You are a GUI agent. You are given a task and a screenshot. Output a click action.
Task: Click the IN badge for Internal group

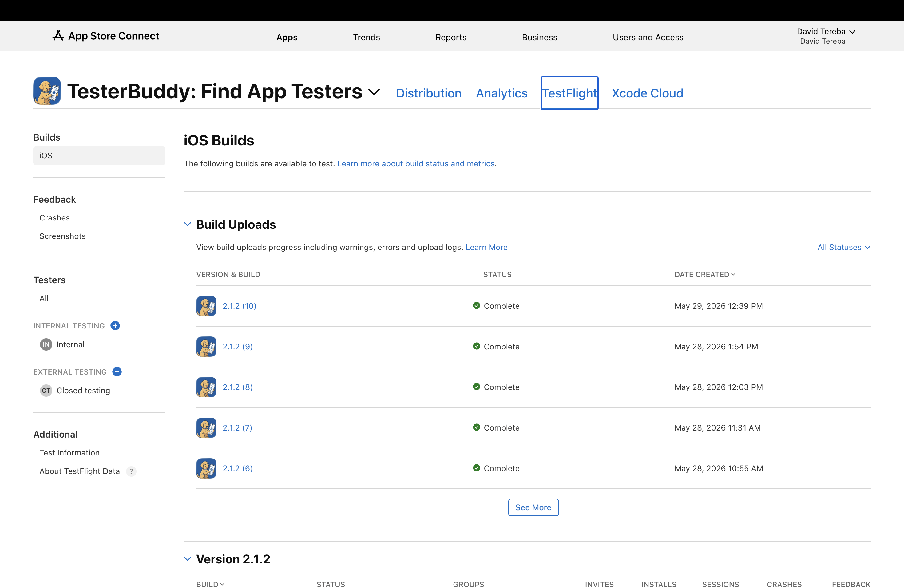click(x=46, y=344)
